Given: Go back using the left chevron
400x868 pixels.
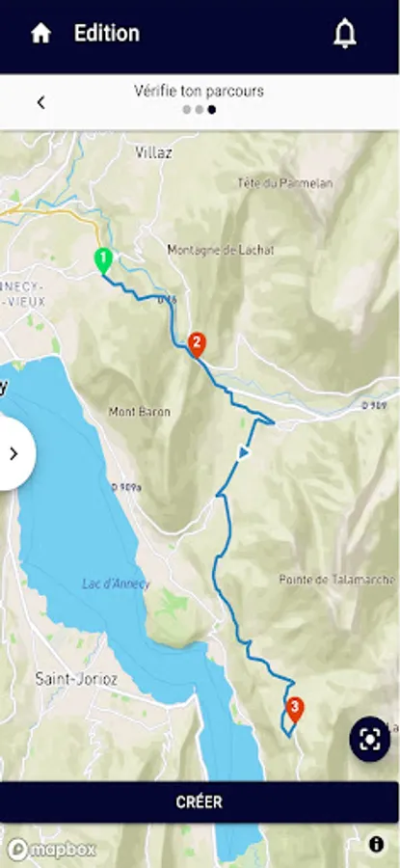Looking at the screenshot, I should 40,102.
